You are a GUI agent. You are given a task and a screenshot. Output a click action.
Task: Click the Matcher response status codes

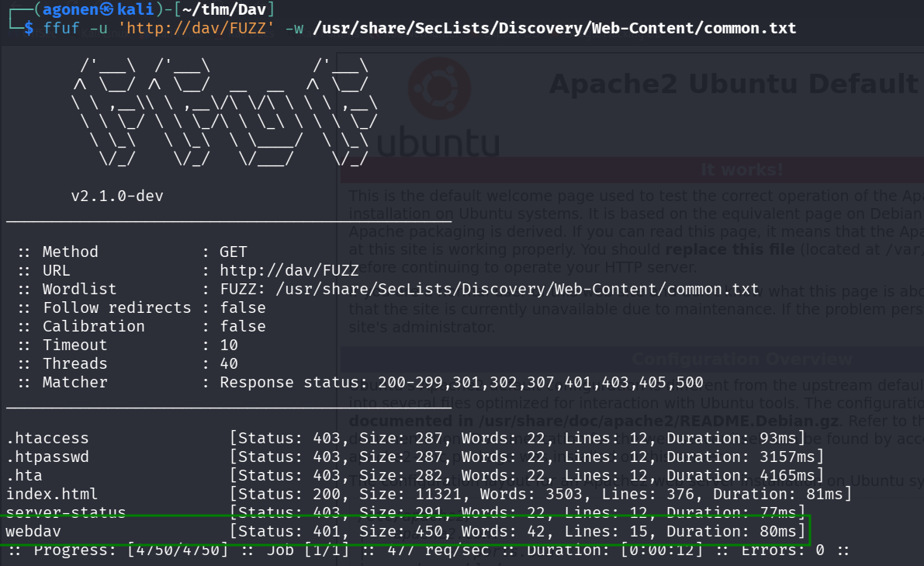461,382
